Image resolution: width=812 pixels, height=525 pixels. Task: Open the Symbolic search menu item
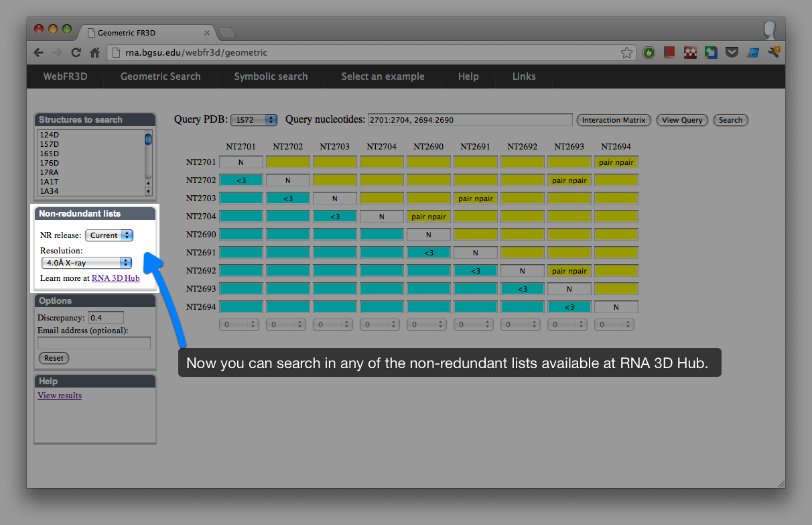point(271,76)
